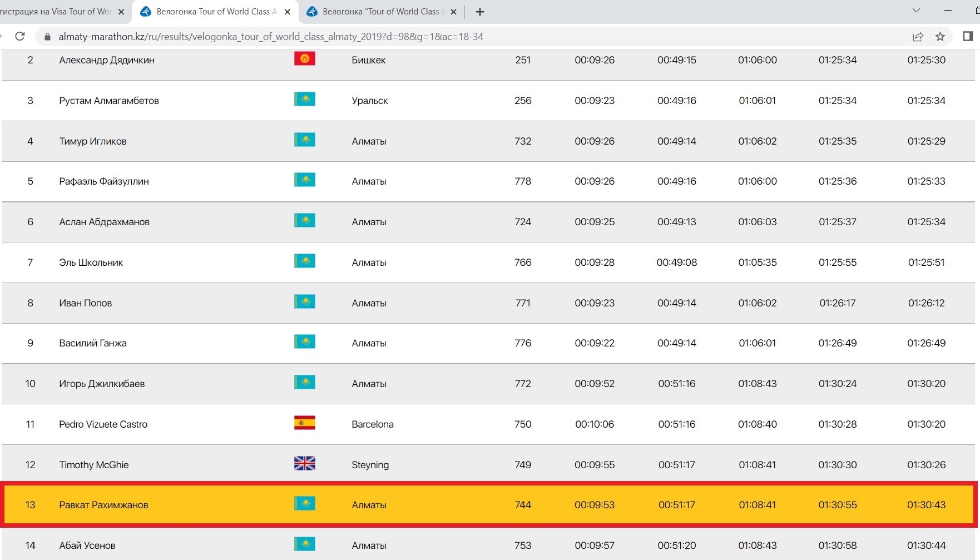Open a new tab with the plus button
The height and width of the screenshot is (560, 980).
click(480, 12)
